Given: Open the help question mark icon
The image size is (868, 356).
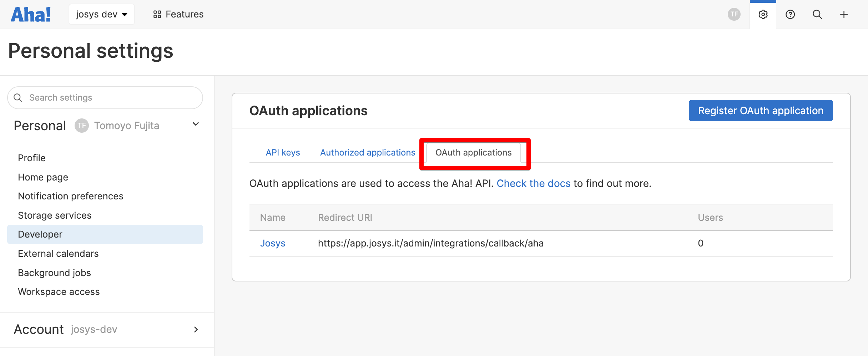Looking at the screenshot, I should click(790, 15).
